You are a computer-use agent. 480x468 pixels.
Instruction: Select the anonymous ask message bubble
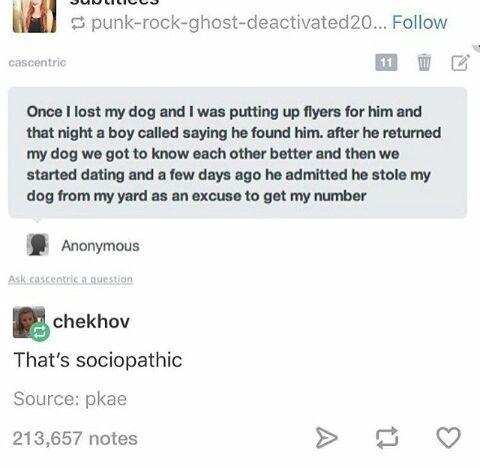tap(238, 153)
